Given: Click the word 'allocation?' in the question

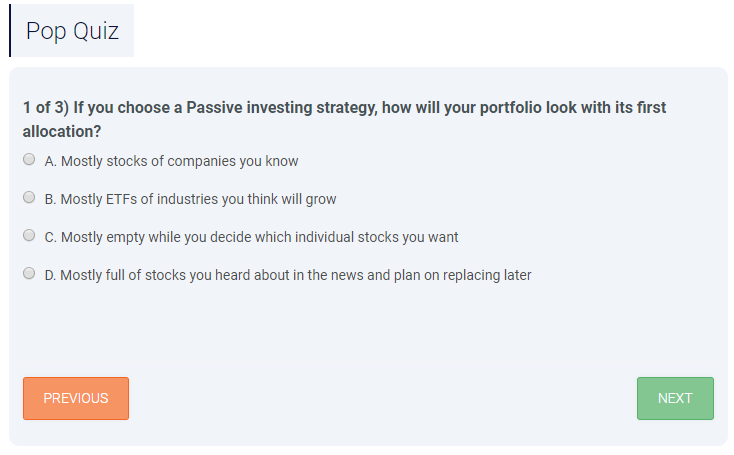Looking at the screenshot, I should point(62,132).
